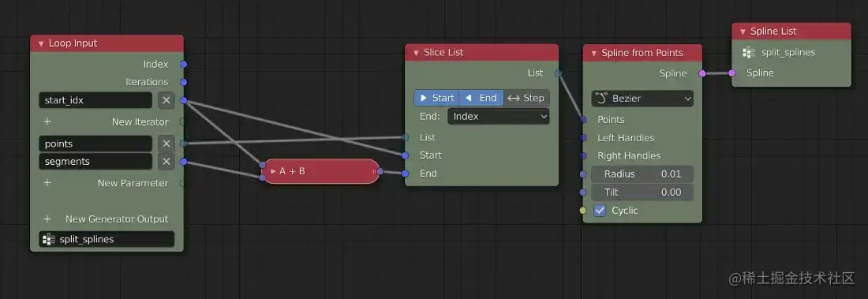
Task: Click the plus icon beside New Generator Output
Action: click(47, 219)
